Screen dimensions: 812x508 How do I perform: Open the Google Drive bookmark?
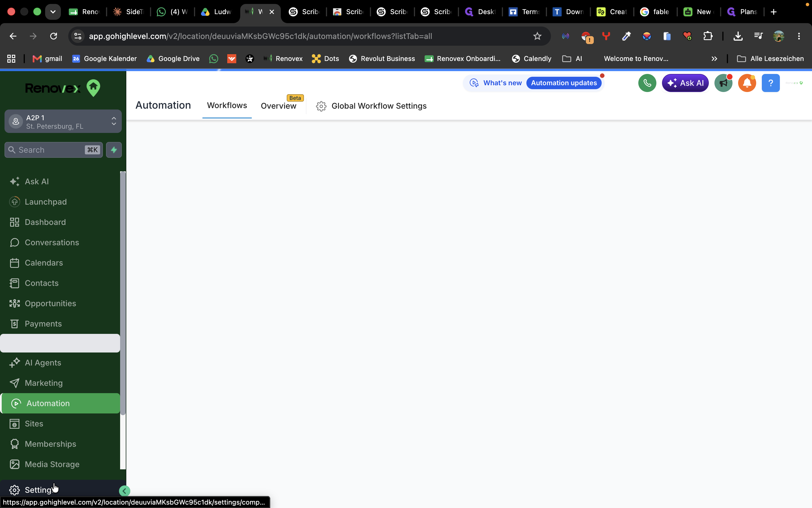pos(173,58)
